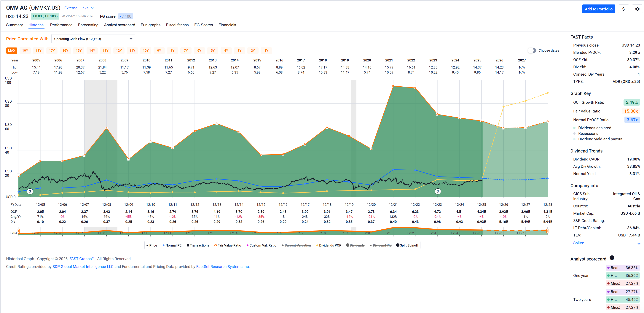Select the 10Y time range button
The height and width of the screenshot is (313, 644).
pyautogui.click(x=146, y=50)
